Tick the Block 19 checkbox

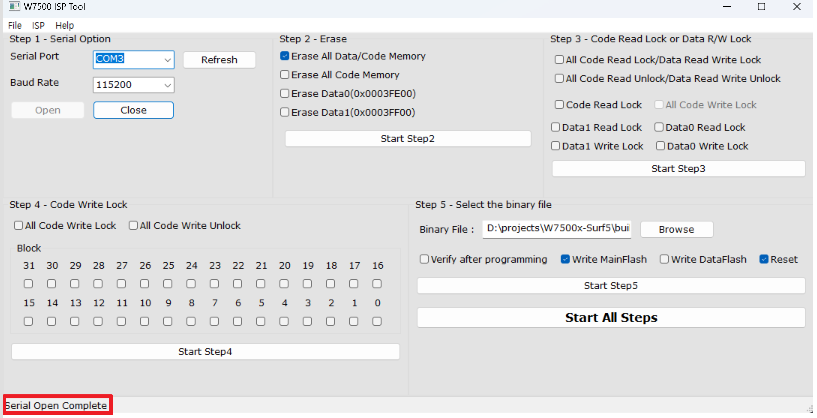point(307,284)
